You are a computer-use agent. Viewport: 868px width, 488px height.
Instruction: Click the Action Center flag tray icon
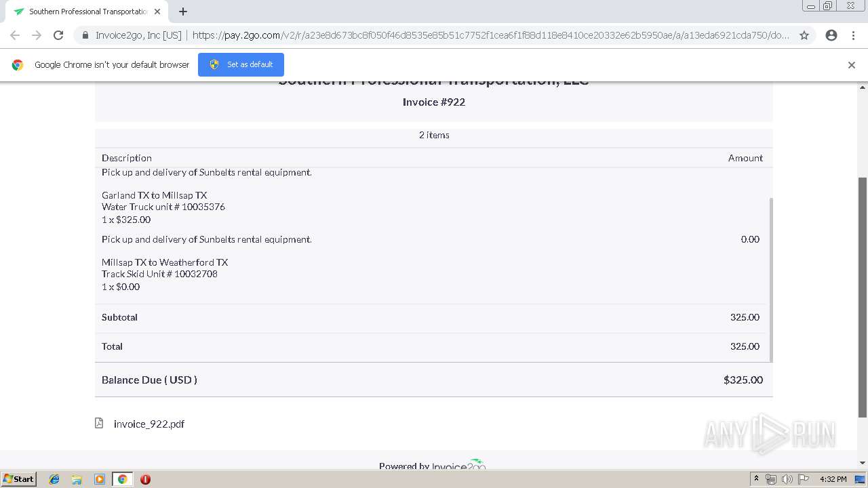[803, 479]
